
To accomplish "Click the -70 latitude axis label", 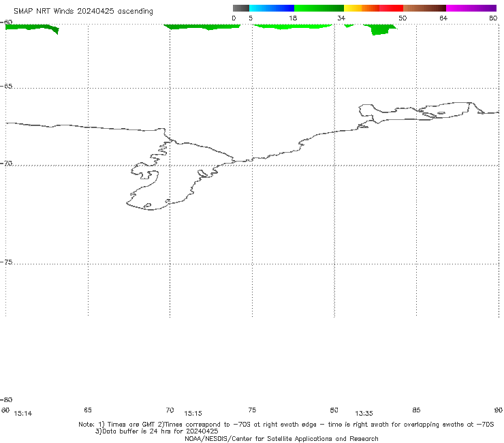I will (6, 164).
